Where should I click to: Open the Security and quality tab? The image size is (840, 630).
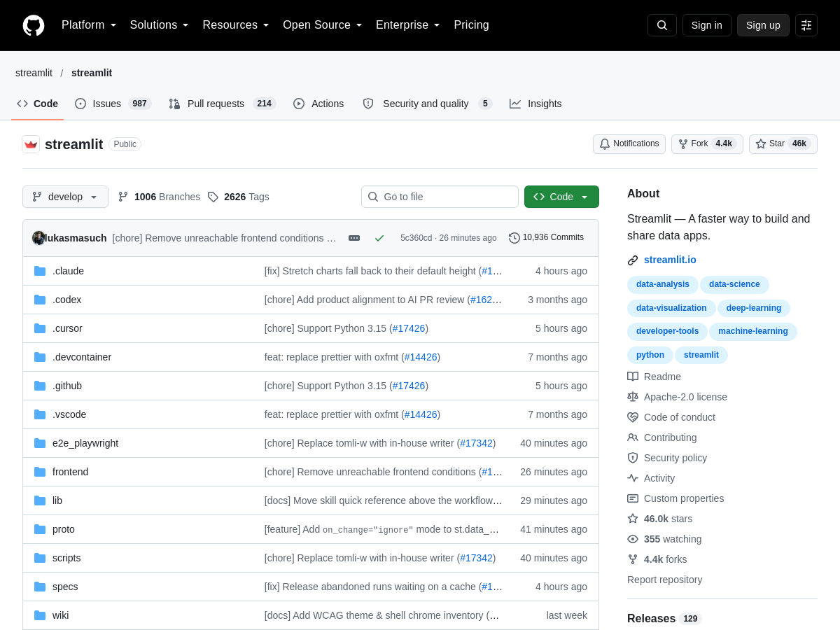click(x=427, y=104)
